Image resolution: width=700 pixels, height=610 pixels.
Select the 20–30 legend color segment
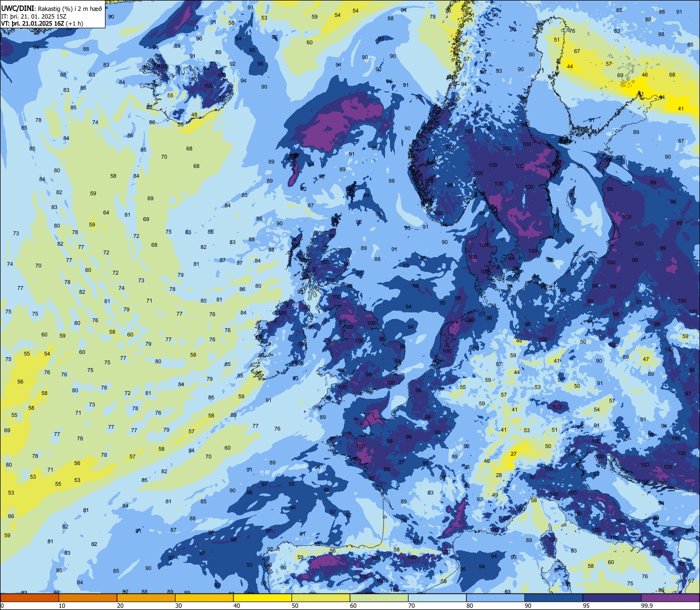[146, 597]
